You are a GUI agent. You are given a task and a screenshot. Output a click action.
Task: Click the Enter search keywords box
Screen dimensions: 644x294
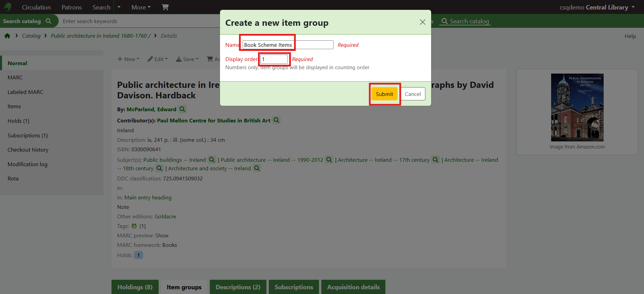139,21
